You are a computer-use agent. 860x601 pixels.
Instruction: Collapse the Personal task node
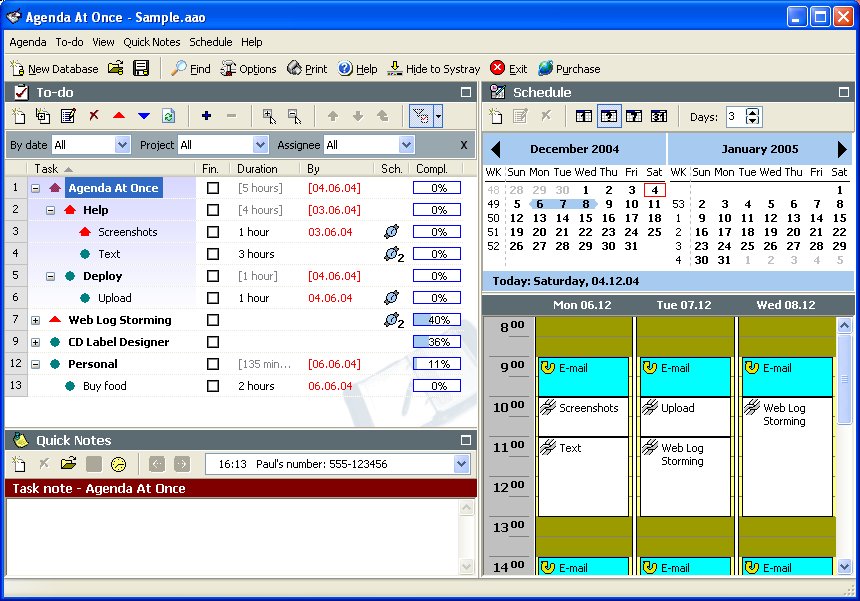35,364
